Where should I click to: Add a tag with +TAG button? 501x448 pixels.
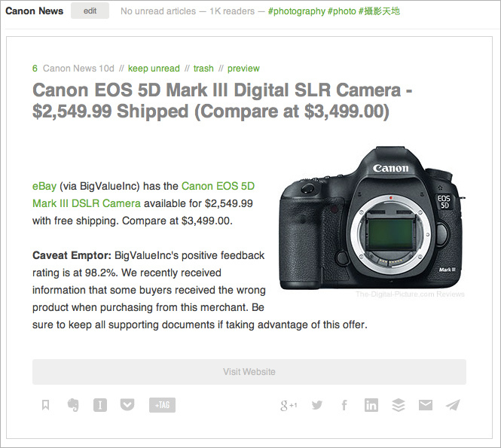point(162,405)
